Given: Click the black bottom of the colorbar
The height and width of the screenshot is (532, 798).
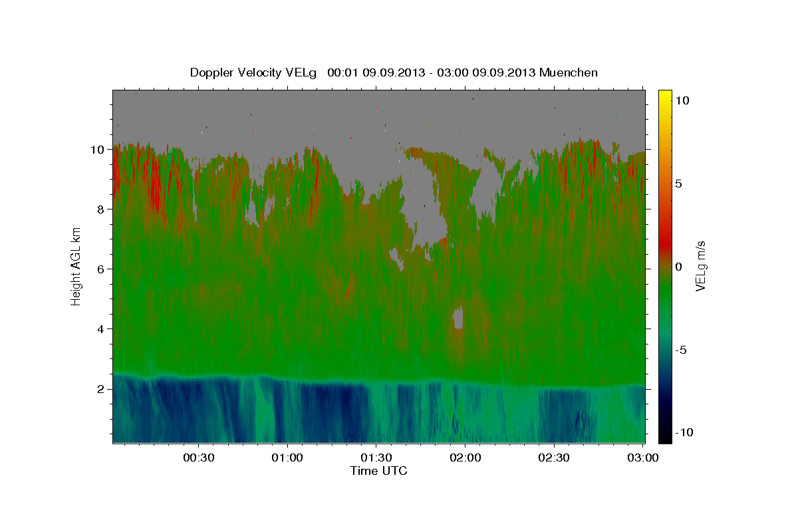Looking at the screenshot, I should [x=665, y=436].
